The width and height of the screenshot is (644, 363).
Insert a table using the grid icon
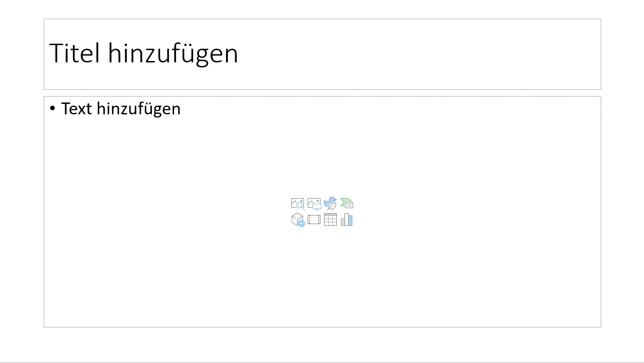(330, 220)
